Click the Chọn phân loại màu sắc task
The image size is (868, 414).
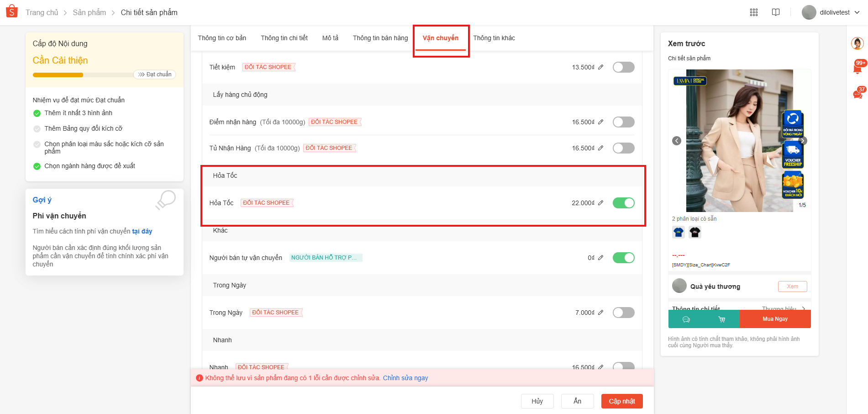[104, 148]
